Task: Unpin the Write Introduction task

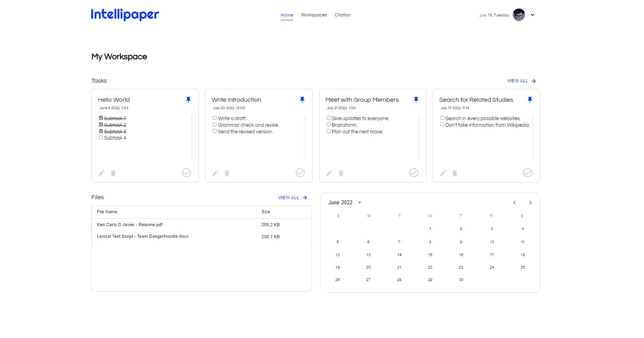Action: pyautogui.click(x=302, y=100)
